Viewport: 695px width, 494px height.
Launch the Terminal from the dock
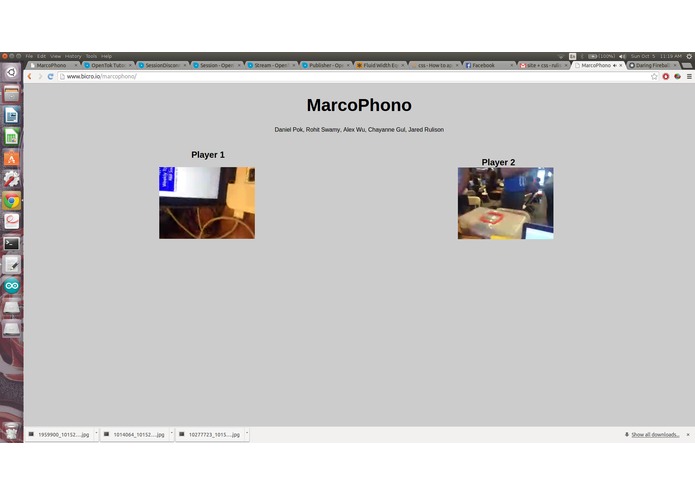click(x=12, y=243)
